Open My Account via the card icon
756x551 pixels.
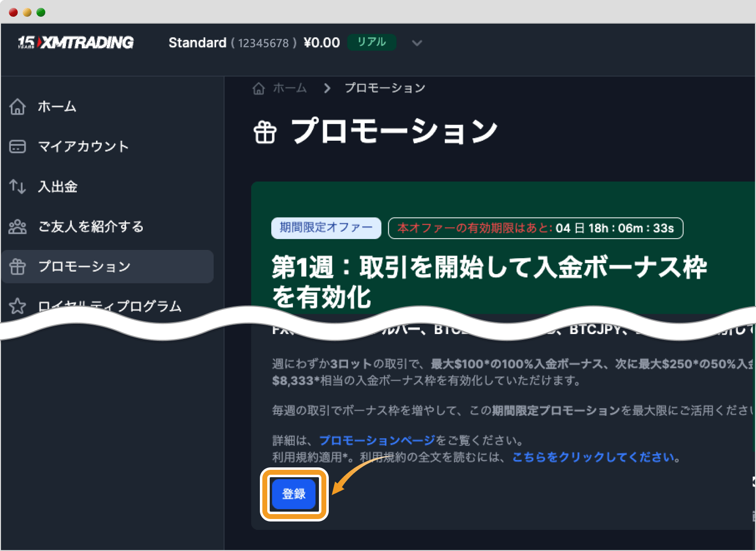click(18, 146)
